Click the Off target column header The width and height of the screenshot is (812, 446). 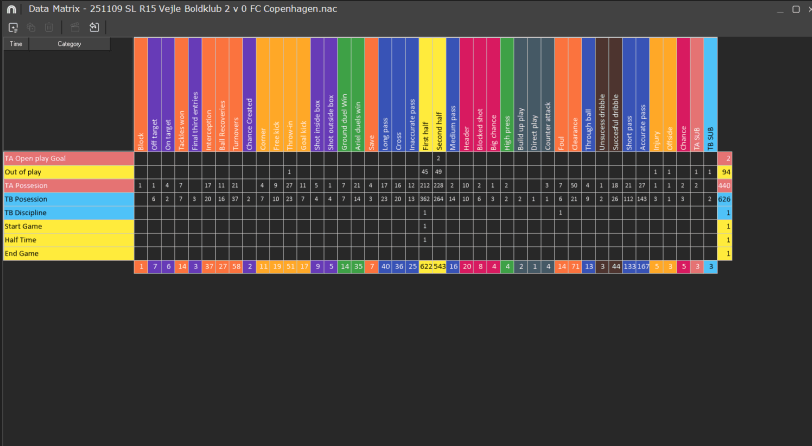coord(154,94)
